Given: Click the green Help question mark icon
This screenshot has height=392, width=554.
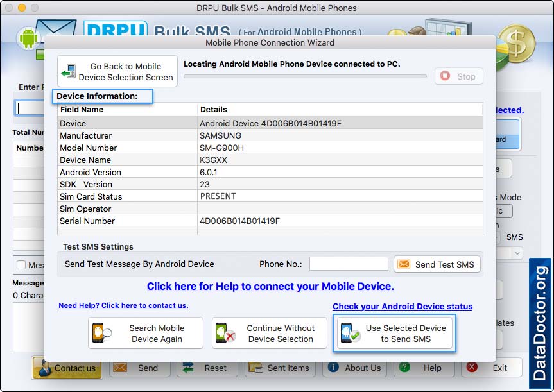Looking at the screenshot, I should coord(404,367).
